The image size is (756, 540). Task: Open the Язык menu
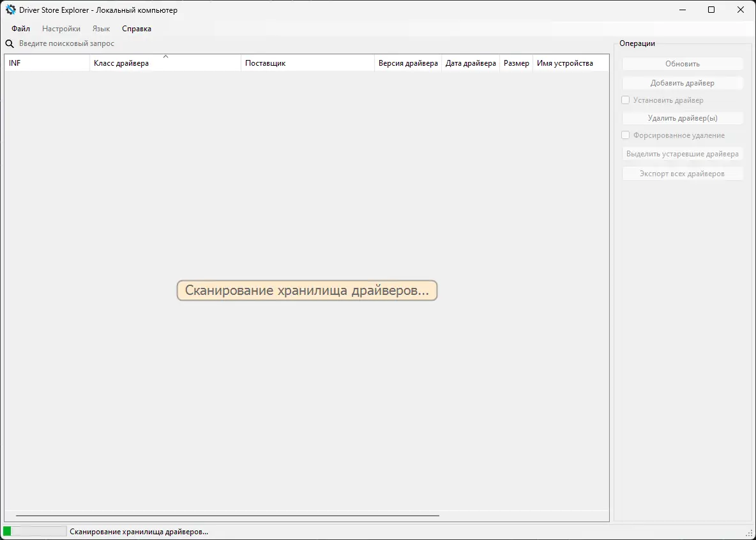click(101, 28)
